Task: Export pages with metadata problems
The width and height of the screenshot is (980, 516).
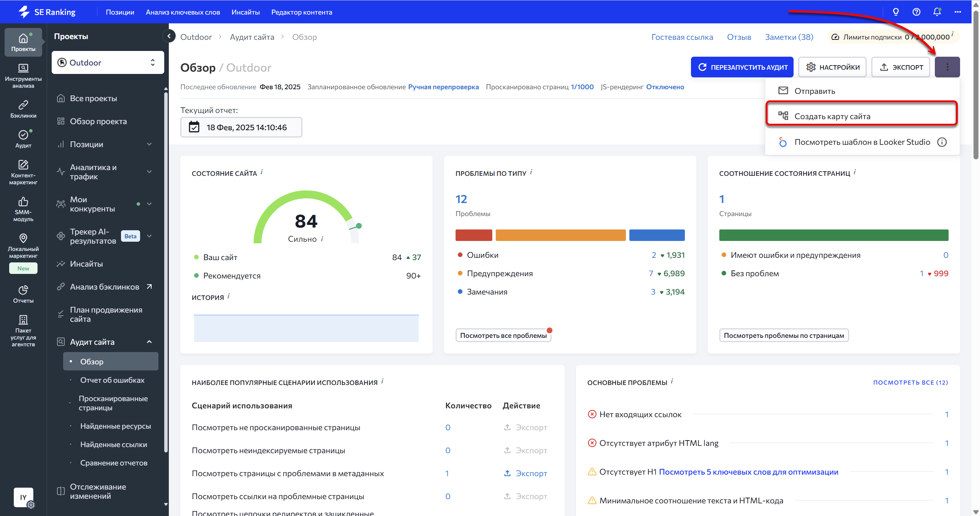Action: coord(526,473)
